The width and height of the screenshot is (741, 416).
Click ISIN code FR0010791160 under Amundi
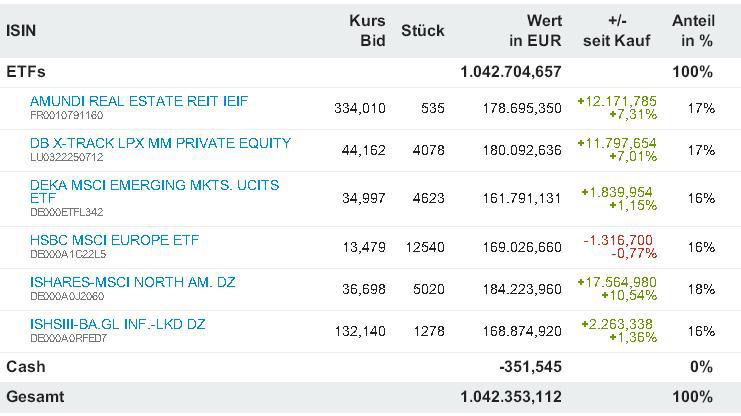coord(66,115)
